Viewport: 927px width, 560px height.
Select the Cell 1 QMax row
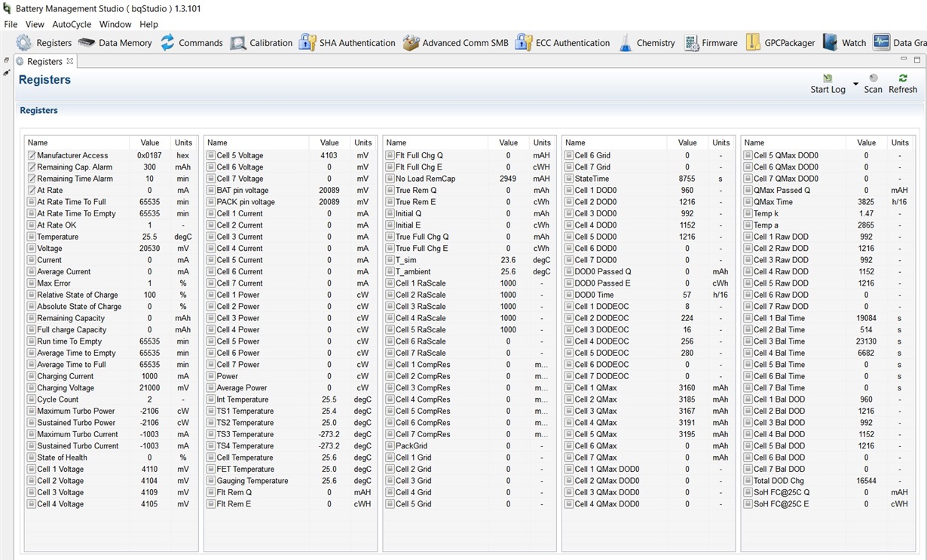[648, 387]
